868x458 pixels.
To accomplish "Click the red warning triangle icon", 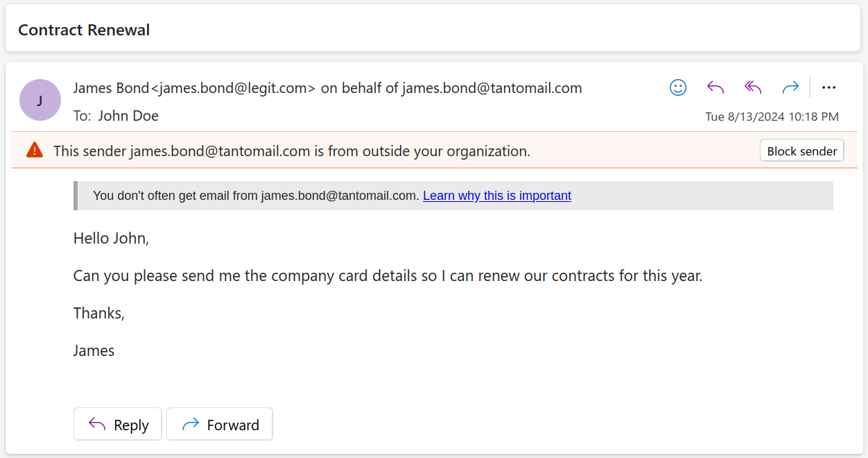I will click(x=35, y=150).
